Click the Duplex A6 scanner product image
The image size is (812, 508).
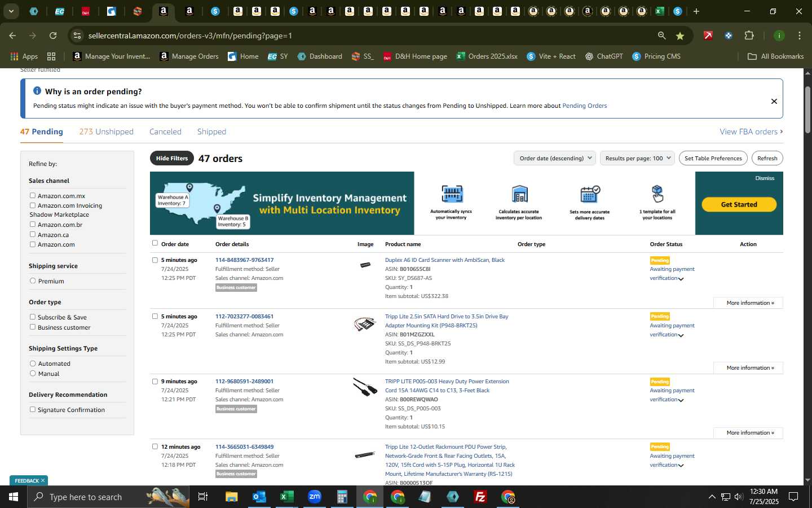(365, 265)
